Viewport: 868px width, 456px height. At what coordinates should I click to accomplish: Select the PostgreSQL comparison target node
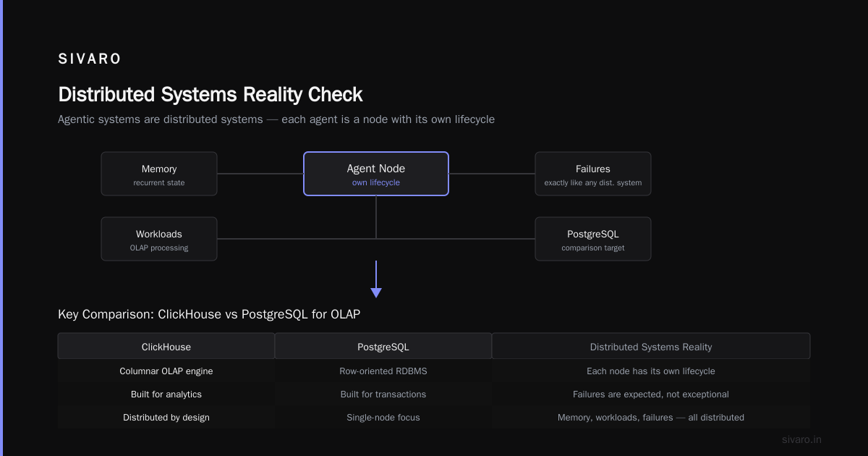pos(593,239)
